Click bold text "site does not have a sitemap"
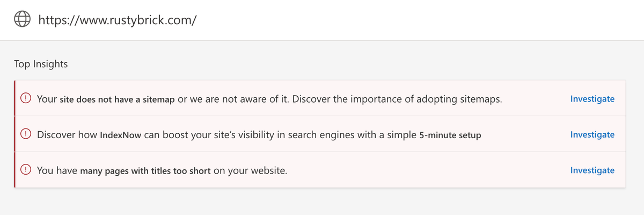Image resolution: width=644 pixels, height=215 pixels. point(118,99)
